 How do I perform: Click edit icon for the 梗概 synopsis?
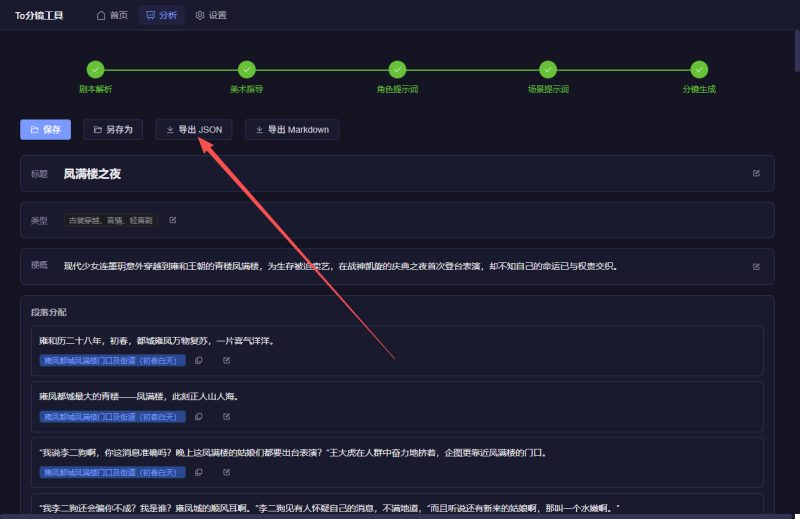tap(756, 266)
